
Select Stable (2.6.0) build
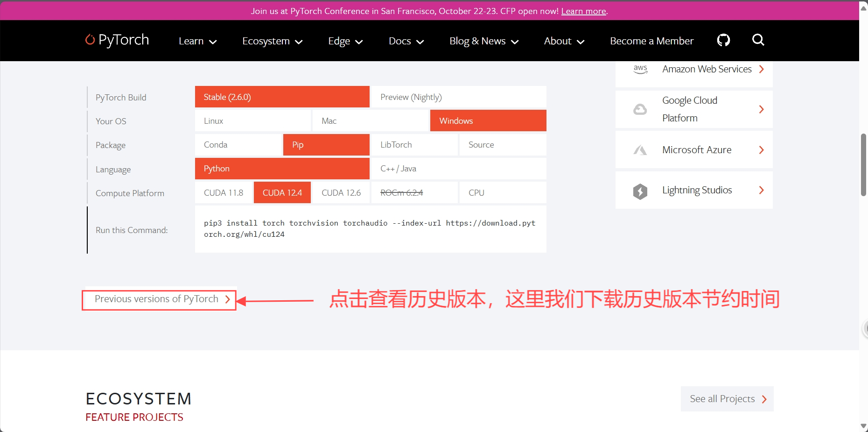point(282,97)
